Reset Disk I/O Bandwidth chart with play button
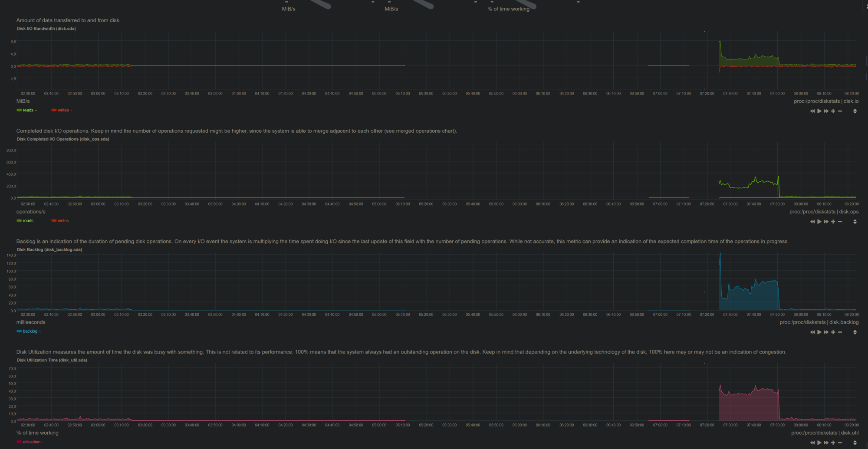 pos(819,111)
